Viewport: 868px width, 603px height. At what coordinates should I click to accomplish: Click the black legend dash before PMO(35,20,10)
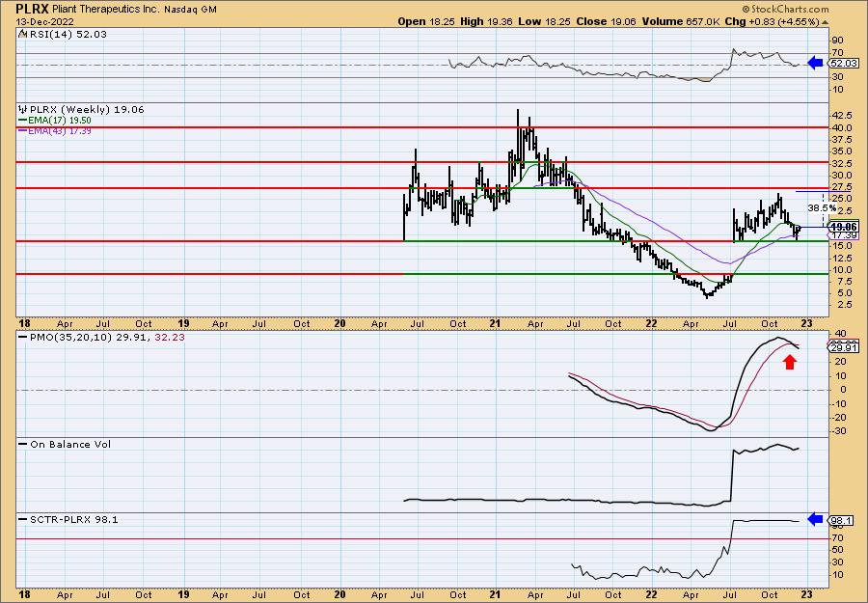click(23, 338)
